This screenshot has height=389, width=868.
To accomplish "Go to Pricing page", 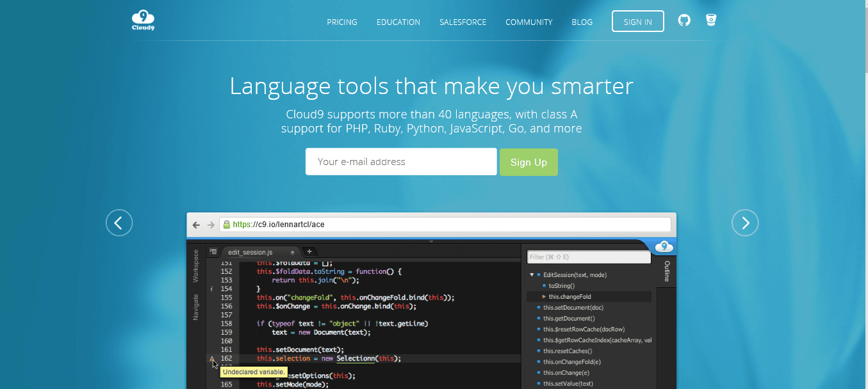I will click(x=342, y=22).
